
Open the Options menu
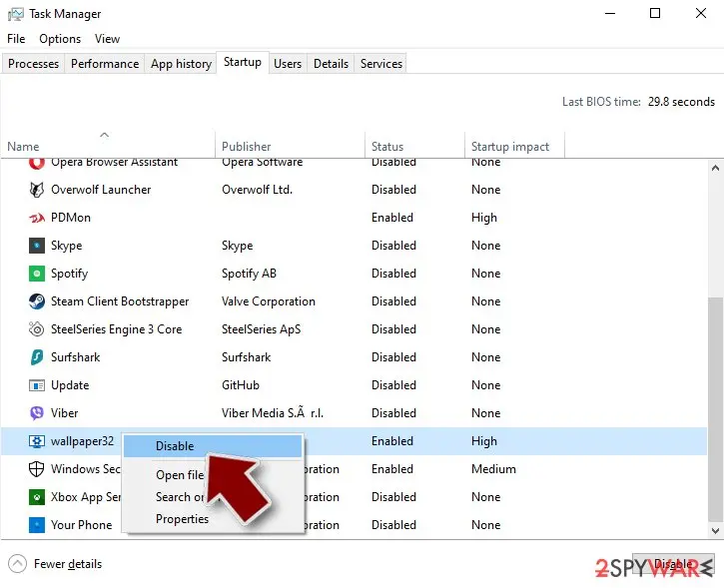pos(60,39)
